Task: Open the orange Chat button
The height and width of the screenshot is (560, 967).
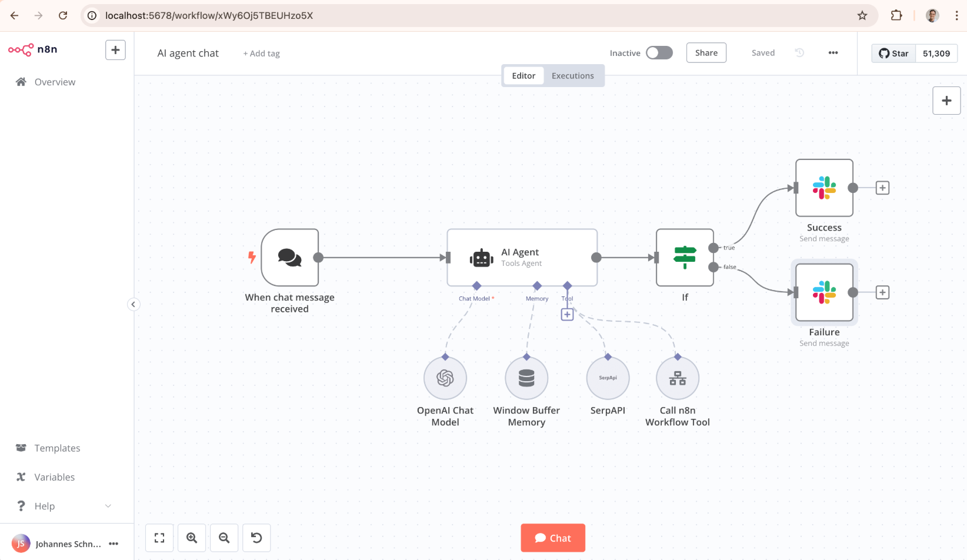Action: click(x=552, y=538)
